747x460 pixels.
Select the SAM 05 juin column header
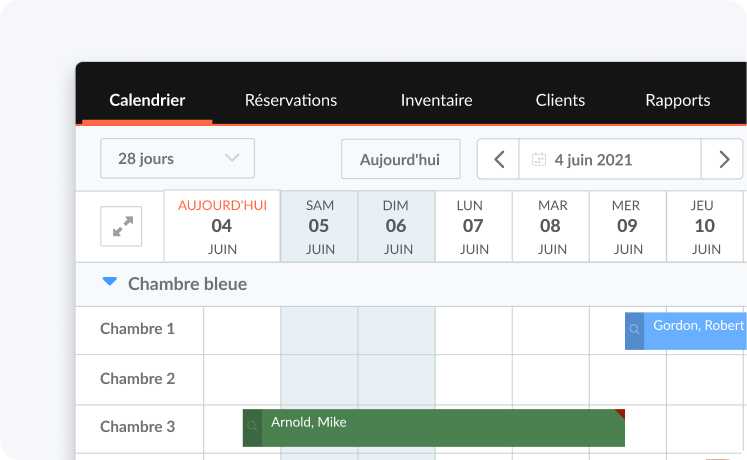pos(319,227)
